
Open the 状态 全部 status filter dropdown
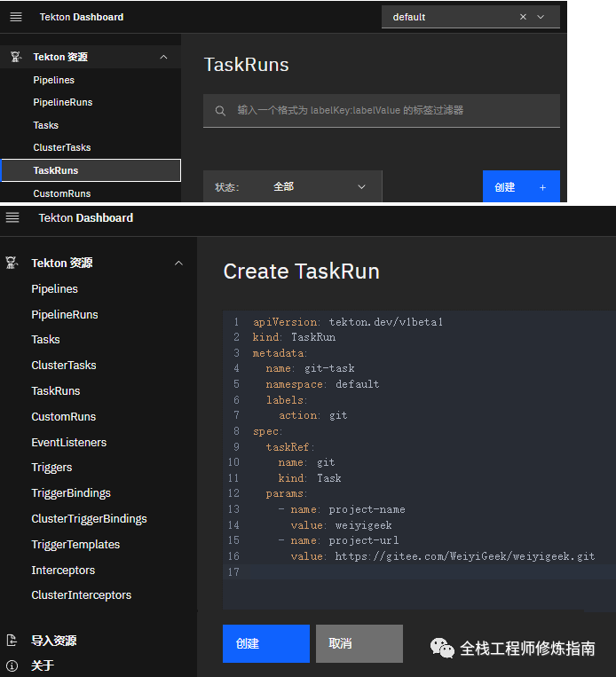pyautogui.click(x=292, y=186)
